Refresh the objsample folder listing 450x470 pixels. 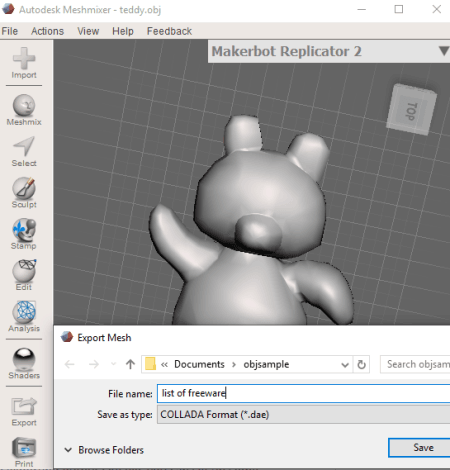pyautogui.click(x=361, y=364)
